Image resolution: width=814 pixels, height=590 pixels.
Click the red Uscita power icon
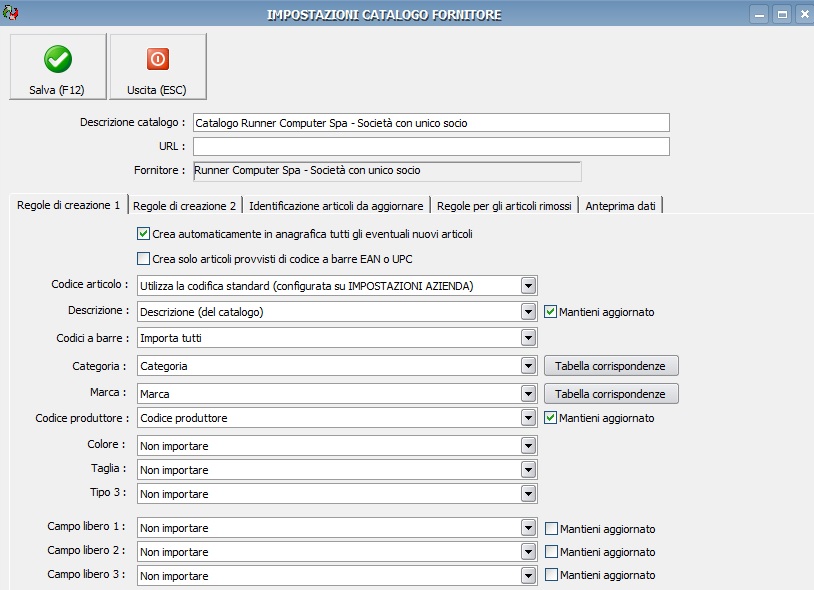click(x=158, y=59)
